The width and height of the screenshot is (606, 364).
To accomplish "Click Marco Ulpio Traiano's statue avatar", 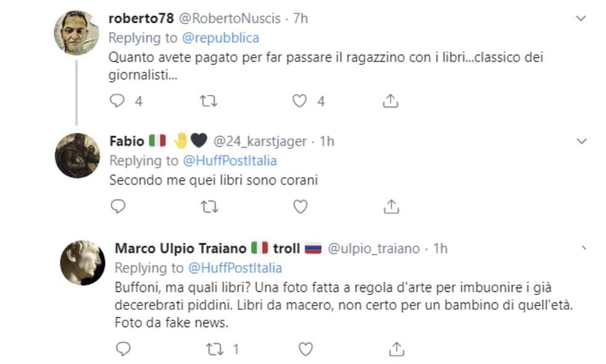I will pyautogui.click(x=83, y=263).
